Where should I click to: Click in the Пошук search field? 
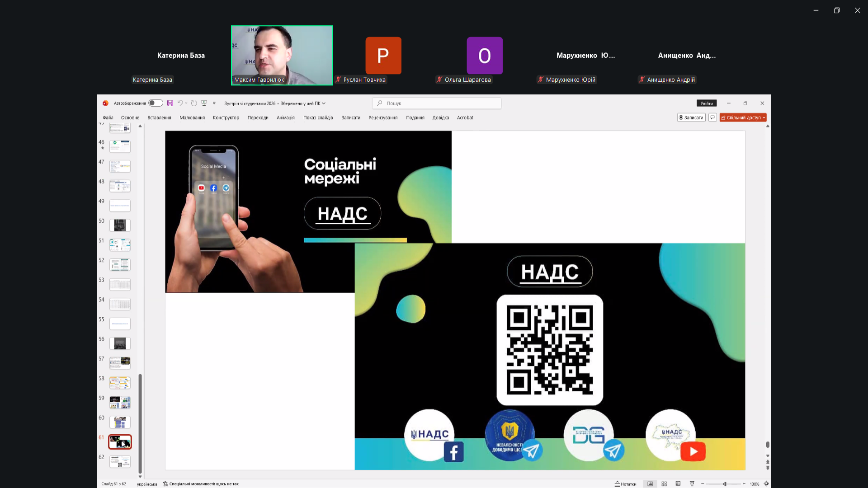pos(437,103)
